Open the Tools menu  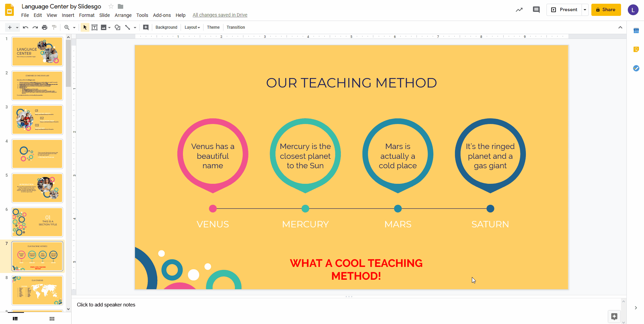click(142, 15)
